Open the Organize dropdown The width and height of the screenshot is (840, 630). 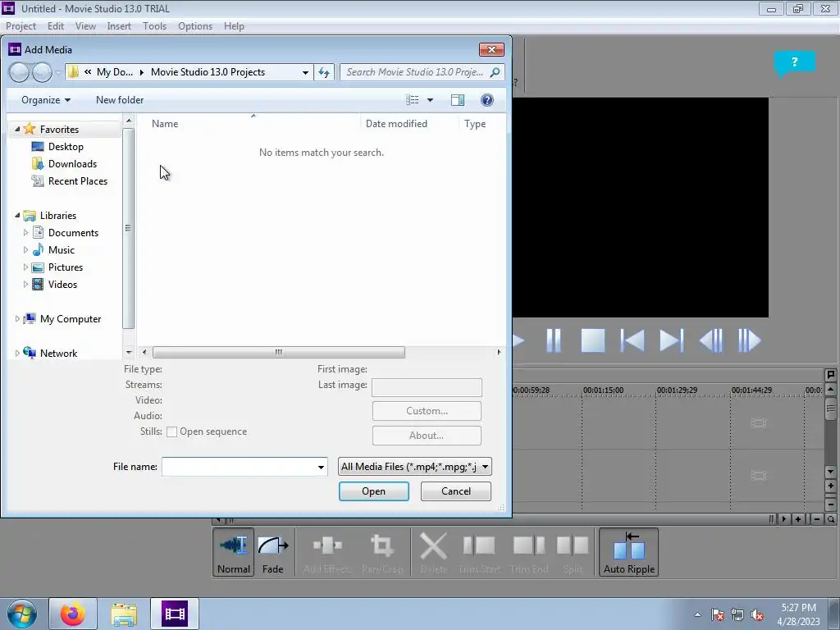(x=46, y=100)
